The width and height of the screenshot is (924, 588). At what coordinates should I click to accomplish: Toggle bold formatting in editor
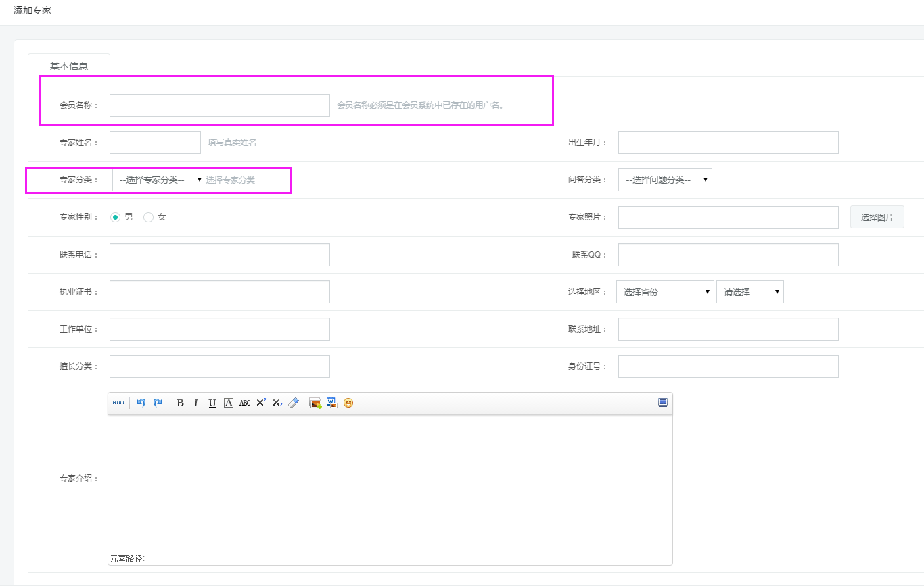(180, 403)
